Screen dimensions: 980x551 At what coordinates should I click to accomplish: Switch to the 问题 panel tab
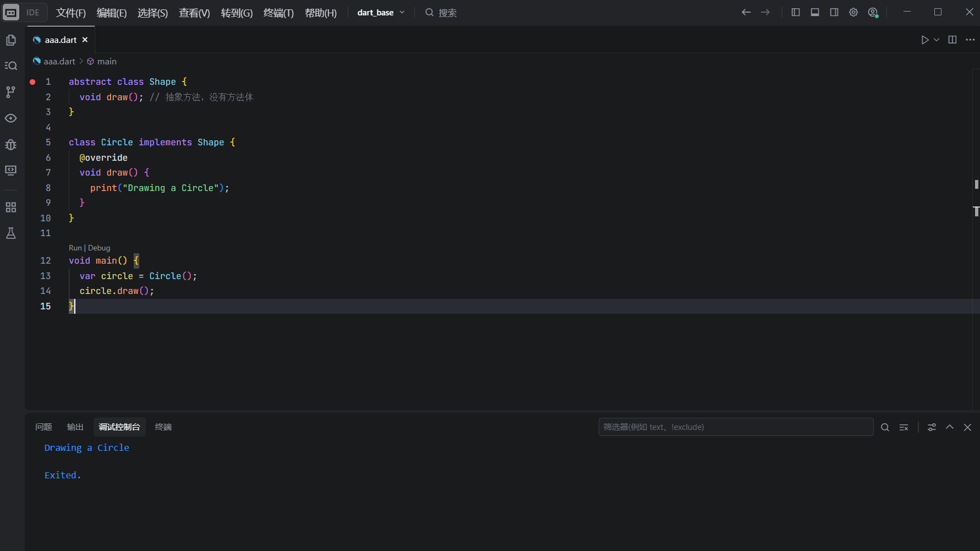(43, 427)
